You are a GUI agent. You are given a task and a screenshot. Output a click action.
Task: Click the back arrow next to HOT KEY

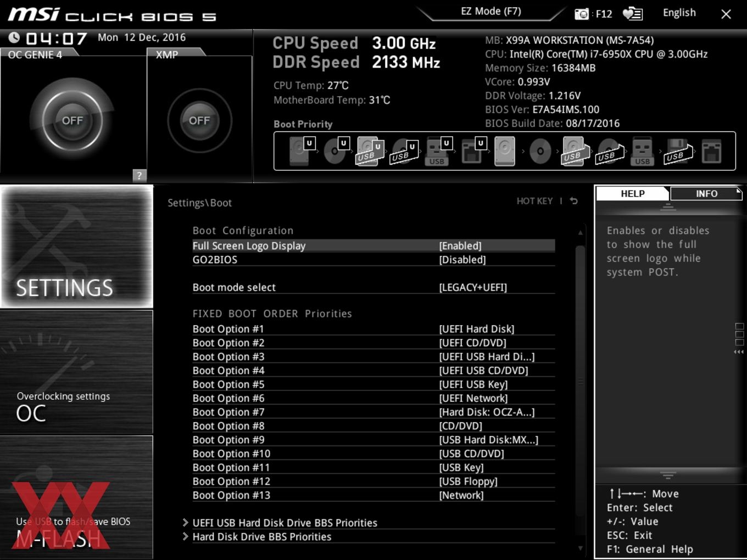pyautogui.click(x=574, y=201)
